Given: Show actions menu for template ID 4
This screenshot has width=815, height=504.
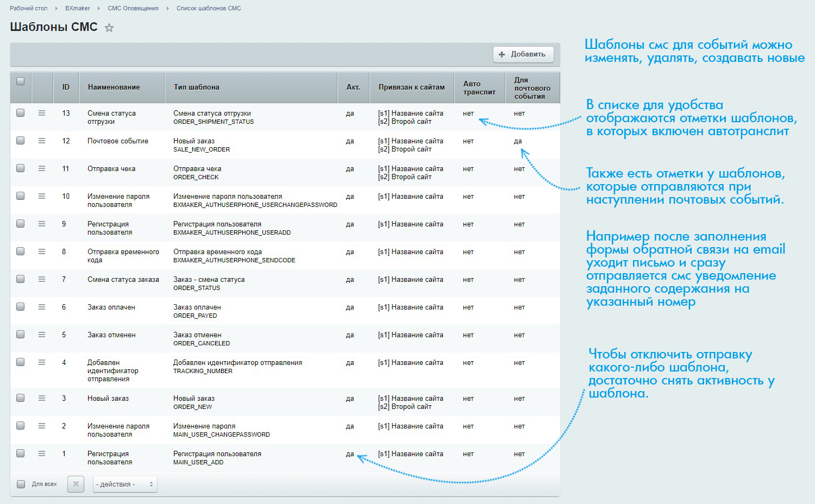Looking at the screenshot, I should 42,362.
